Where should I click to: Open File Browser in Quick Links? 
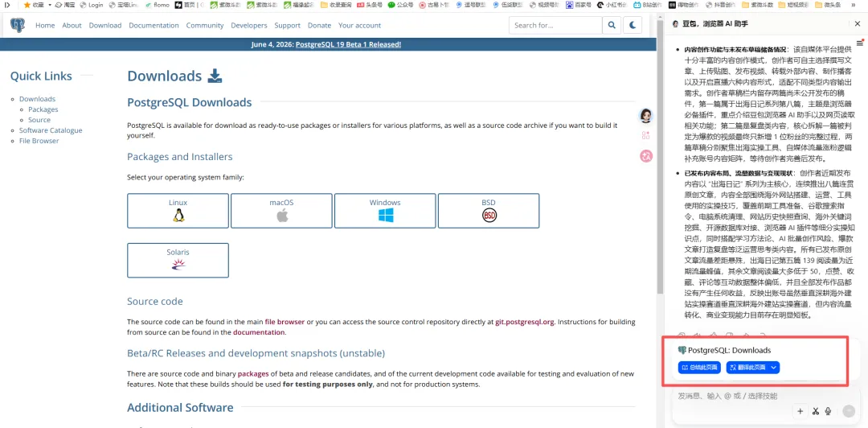tap(39, 141)
